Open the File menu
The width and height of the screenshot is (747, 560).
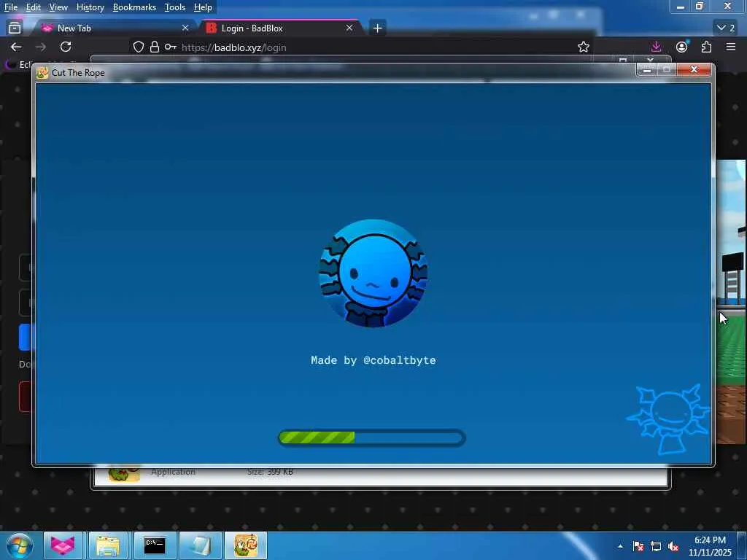pos(10,7)
